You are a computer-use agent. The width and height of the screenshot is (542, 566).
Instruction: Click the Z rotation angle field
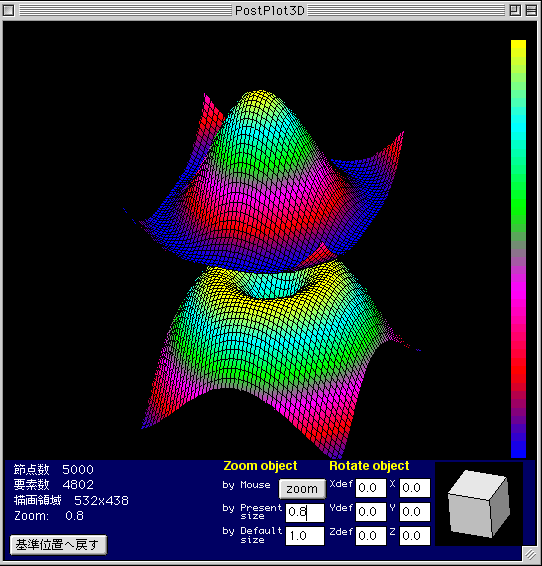click(x=415, y=536)
